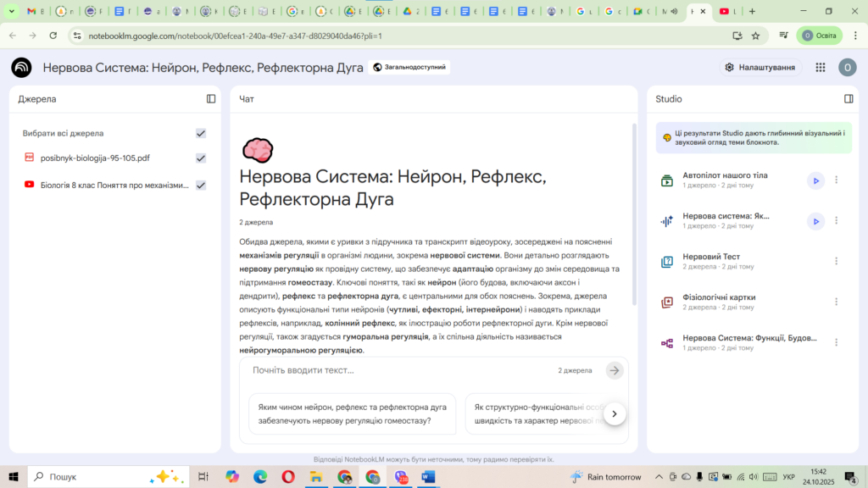Open the Нервовий Тест quiz item
This screenshot has width=868, height=488.
[711, 257]
